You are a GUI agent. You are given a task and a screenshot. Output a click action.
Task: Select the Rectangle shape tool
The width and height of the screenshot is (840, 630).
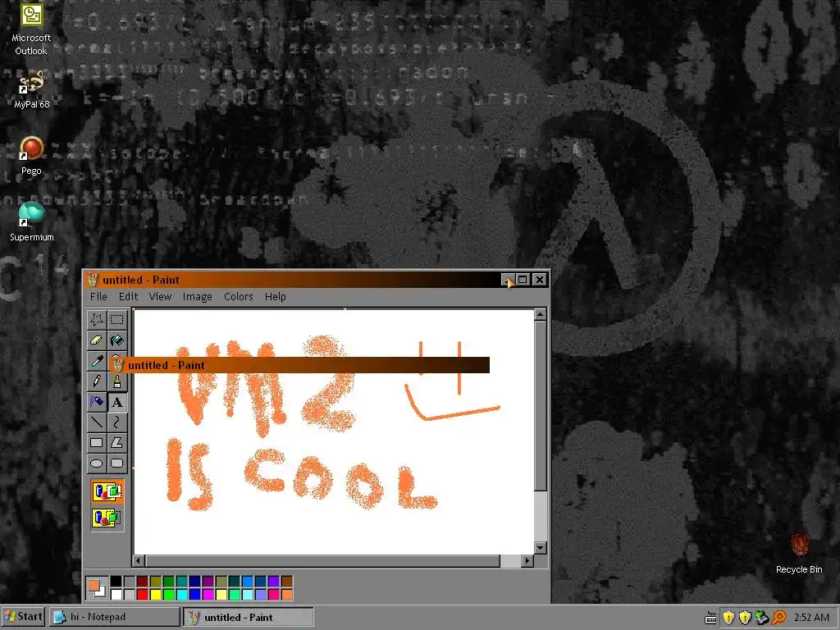(97, 442)
